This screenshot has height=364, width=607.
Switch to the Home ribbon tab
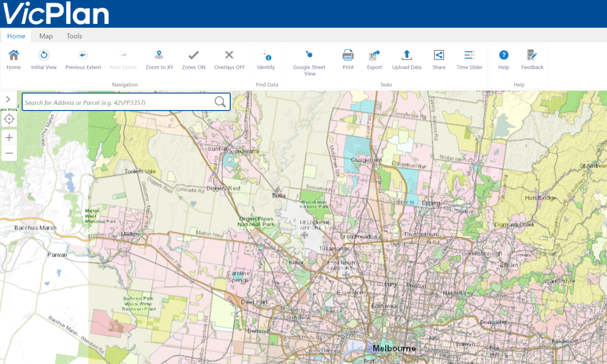point(16,36)
